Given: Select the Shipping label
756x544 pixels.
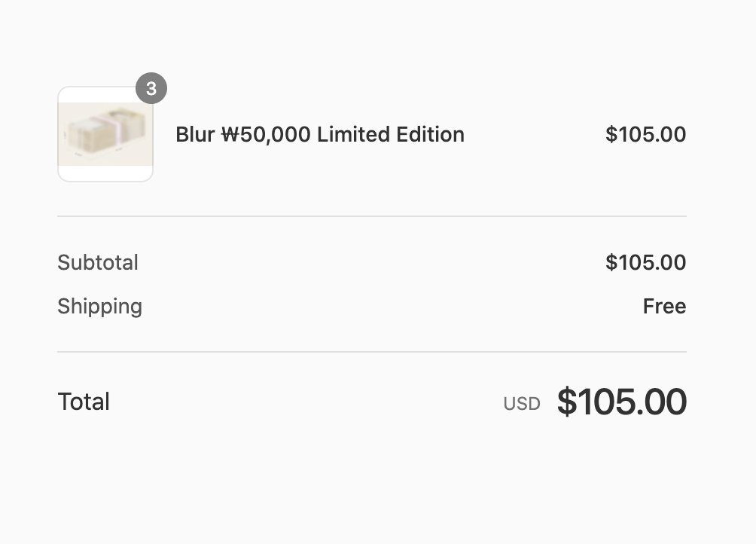Looking at the screenshot, I should pyautogui.click(x=99, y=307).
